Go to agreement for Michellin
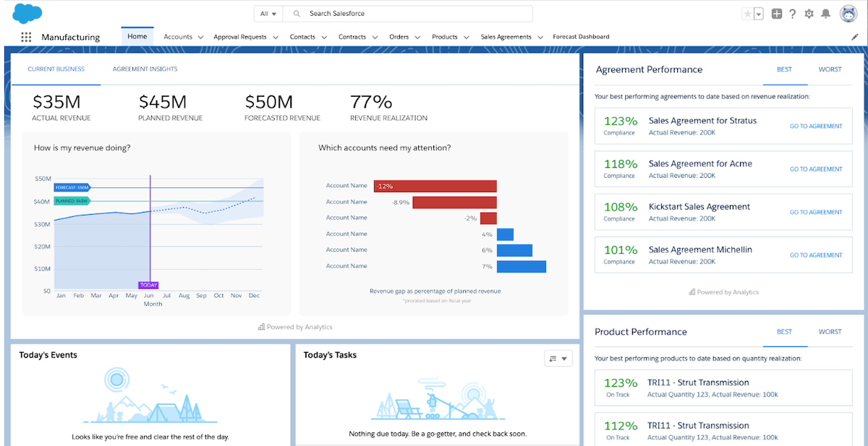868x446 pixels. [816, 255]
